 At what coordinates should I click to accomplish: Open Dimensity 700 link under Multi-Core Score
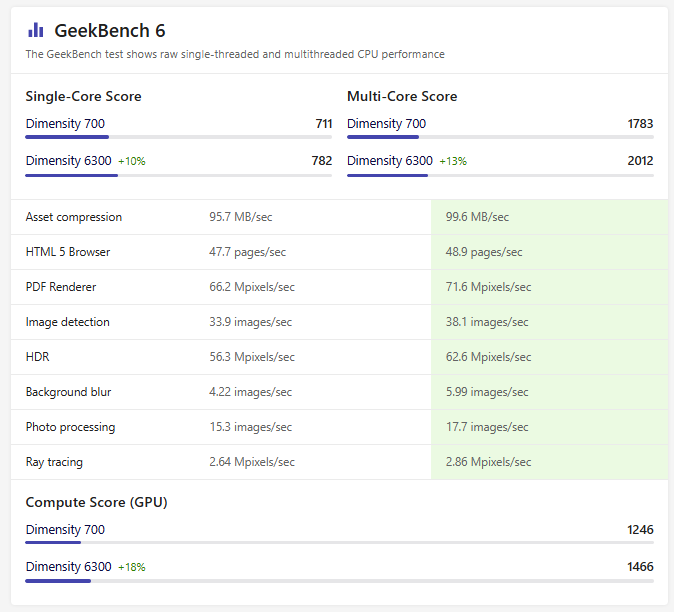coord(386,124)
